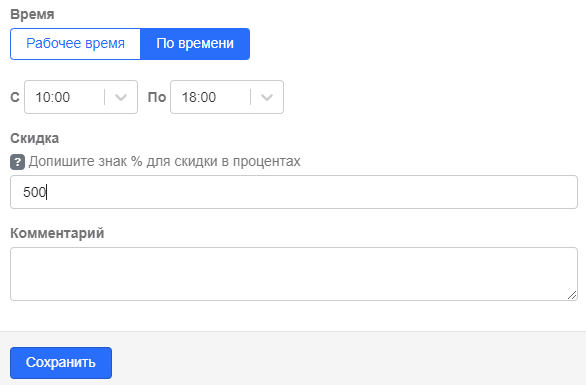Open the start time 10:00 dropdown

point(81,97)
